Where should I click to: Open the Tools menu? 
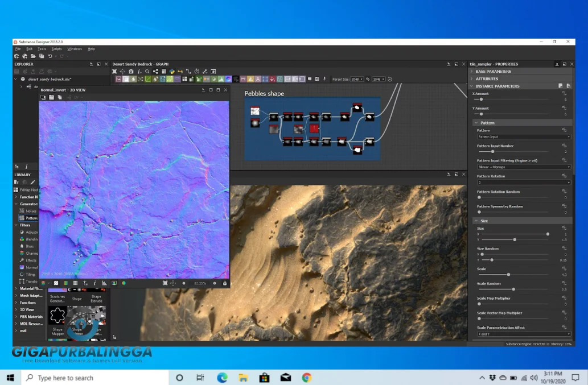[x=42, y=49]
